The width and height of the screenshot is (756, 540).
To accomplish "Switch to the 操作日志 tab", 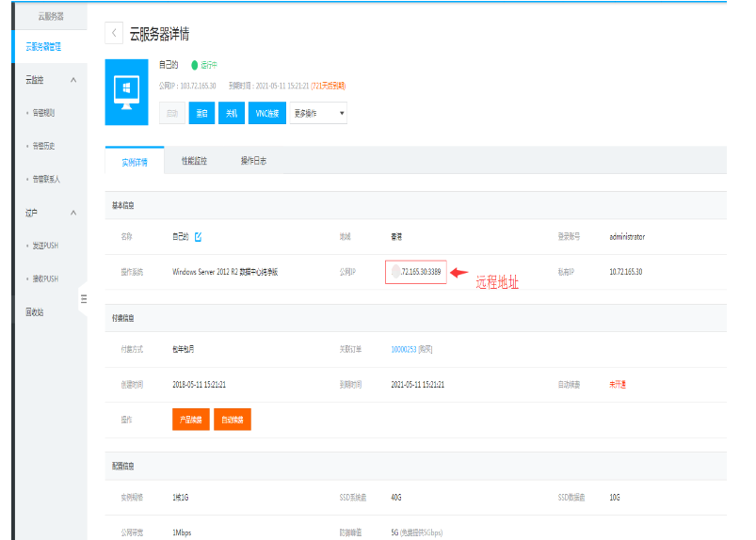I will [x=253, y=161].
